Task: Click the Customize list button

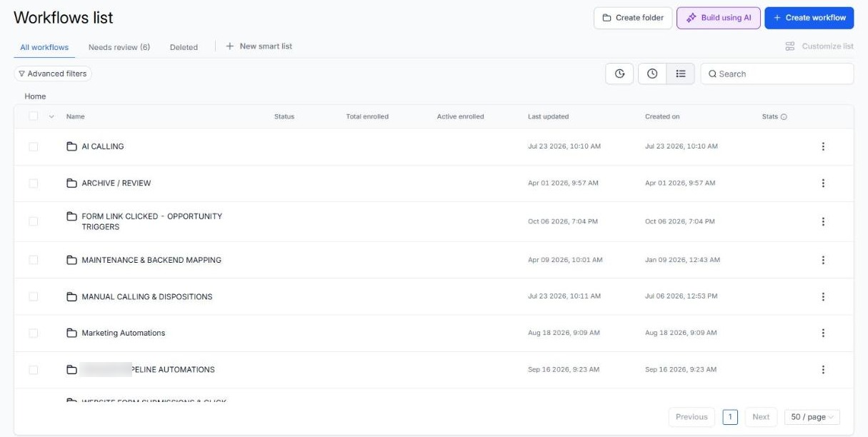Action: point(819,46)
